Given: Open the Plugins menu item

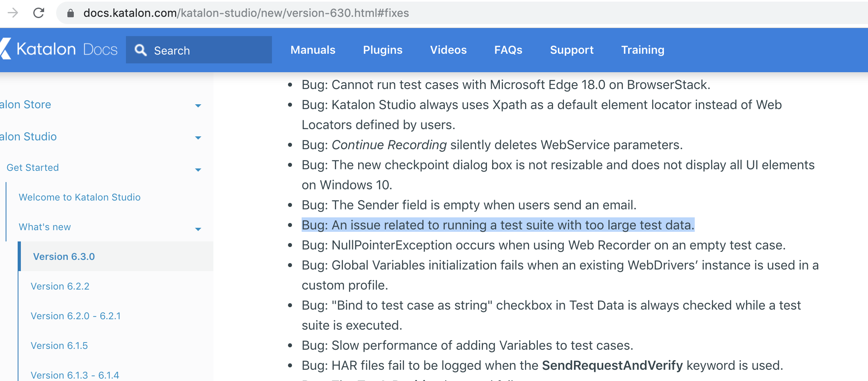Looking at the screenshot, I should (383, 50).
